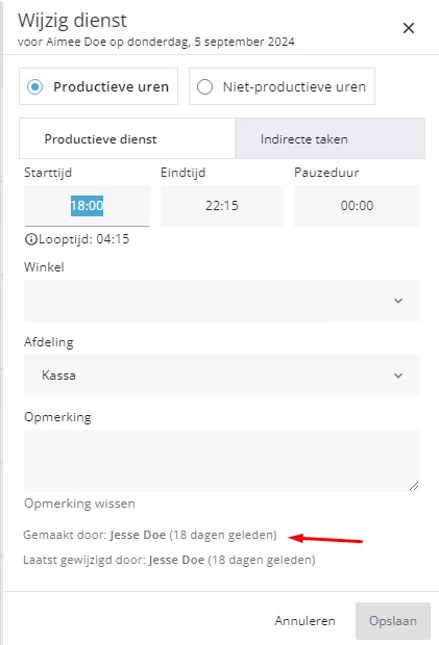Click the Opslaan button
This screenshot has height=645, width=439.
click(x=393, y=621)
